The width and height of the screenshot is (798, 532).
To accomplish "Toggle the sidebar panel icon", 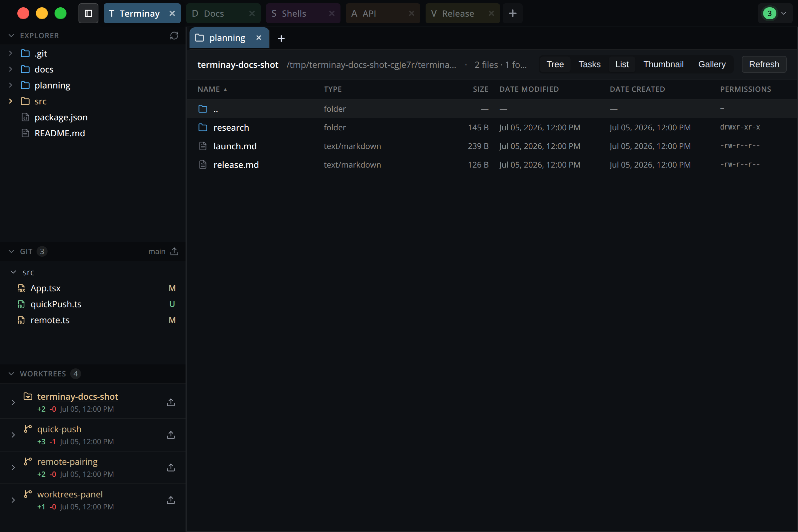I will pos(88,13).
